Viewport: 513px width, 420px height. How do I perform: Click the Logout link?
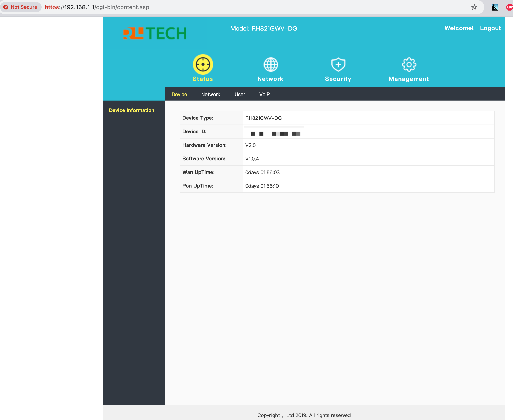[490, 28]
